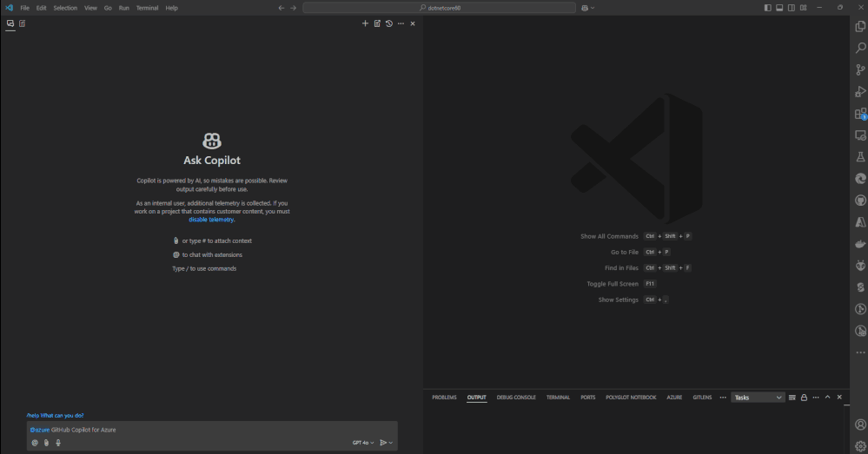Open the Source Control view

pyautogui.click(x=860, y=69)
